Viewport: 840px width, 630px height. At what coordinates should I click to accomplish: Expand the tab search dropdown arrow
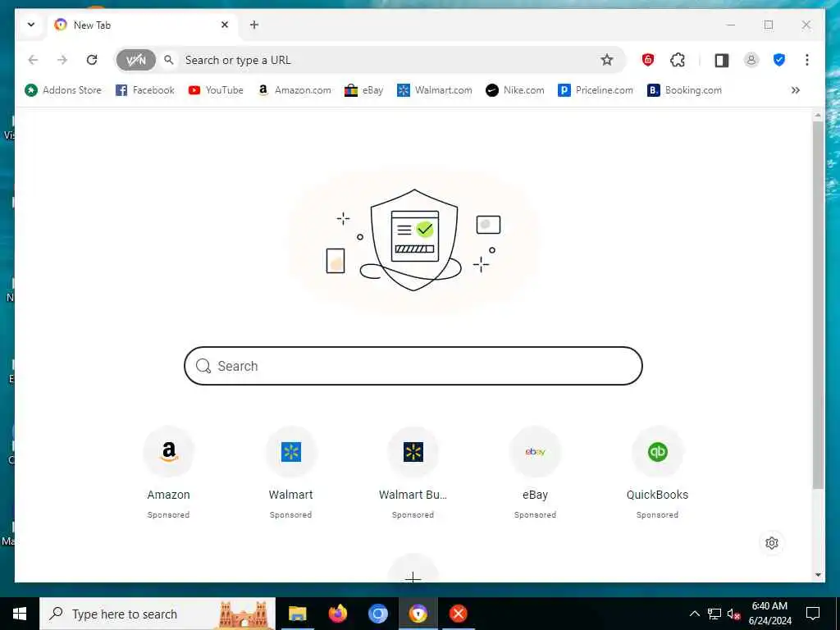tap(31, 25)
